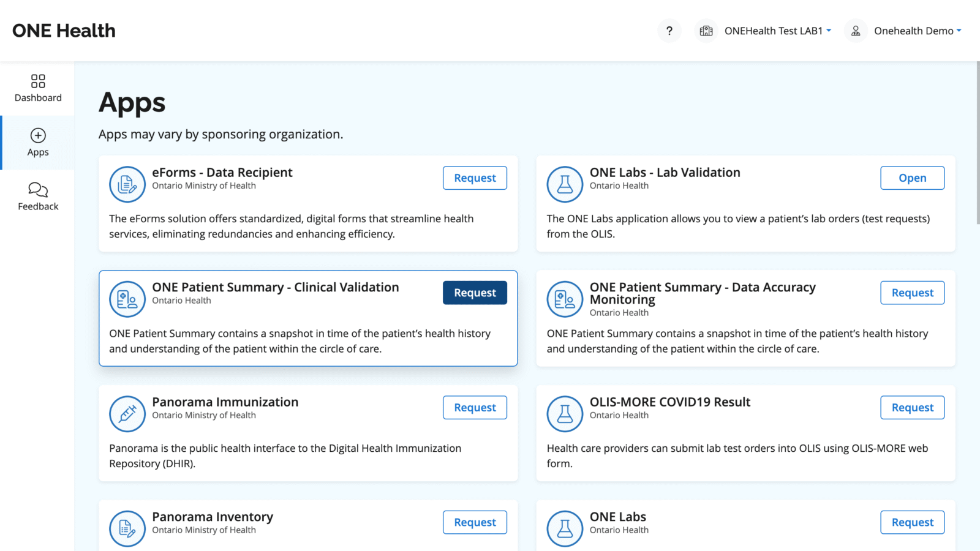Request the Panorama Inventory app
Screen dimensions: 980x551
[475, 522]
